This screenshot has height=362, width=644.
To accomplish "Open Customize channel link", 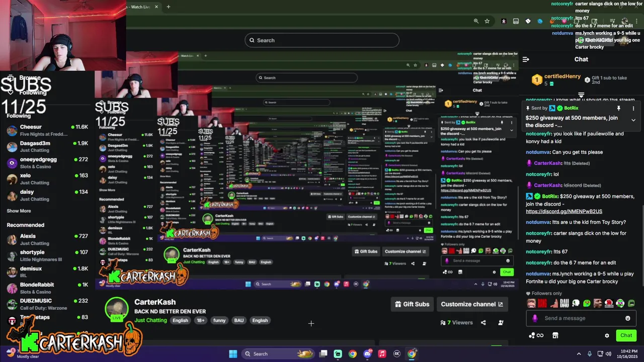I will [x=472, y=304].
